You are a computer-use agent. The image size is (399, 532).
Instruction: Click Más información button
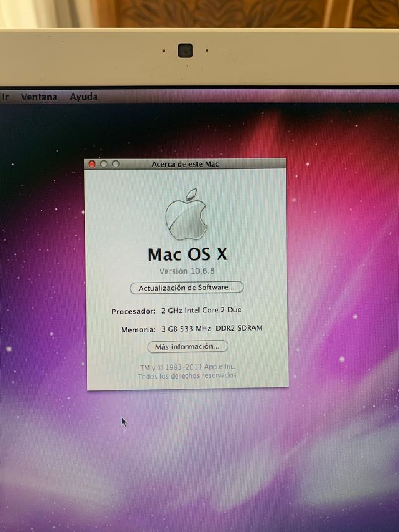pyautogui.click(x=188, y=346)
